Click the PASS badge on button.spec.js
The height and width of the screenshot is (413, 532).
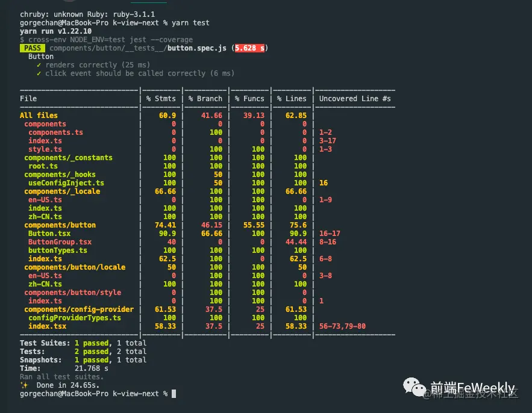(x=32, y=48)
